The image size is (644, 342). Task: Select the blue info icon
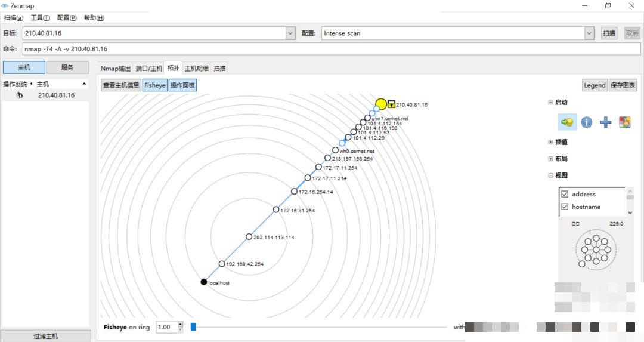pyautogui.click(x=587, y=122)
